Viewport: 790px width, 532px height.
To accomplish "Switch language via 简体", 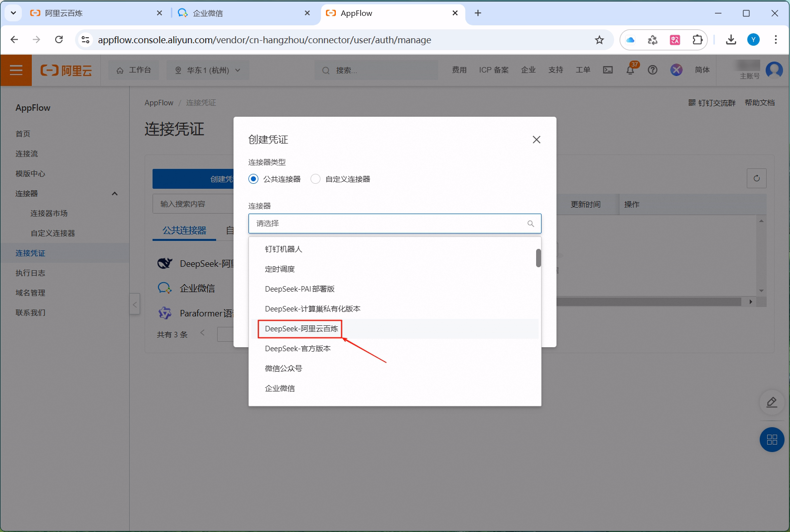I will (x=702, y=70).
